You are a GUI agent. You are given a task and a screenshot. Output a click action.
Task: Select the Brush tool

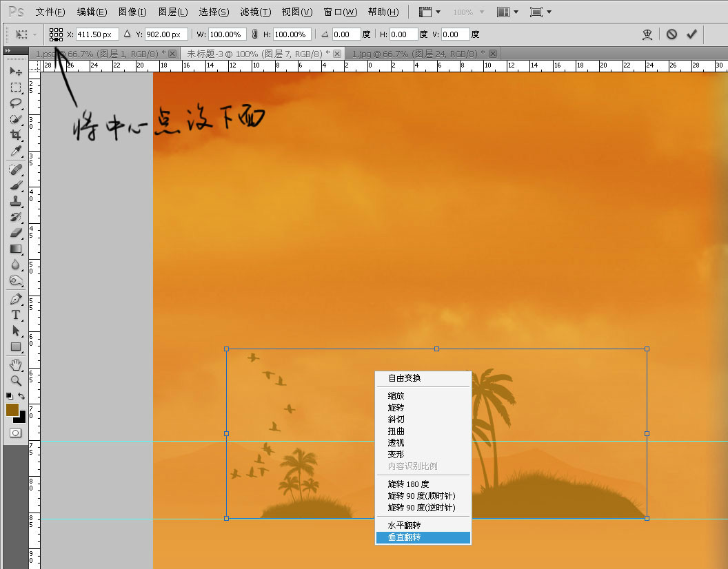(16, 185)
